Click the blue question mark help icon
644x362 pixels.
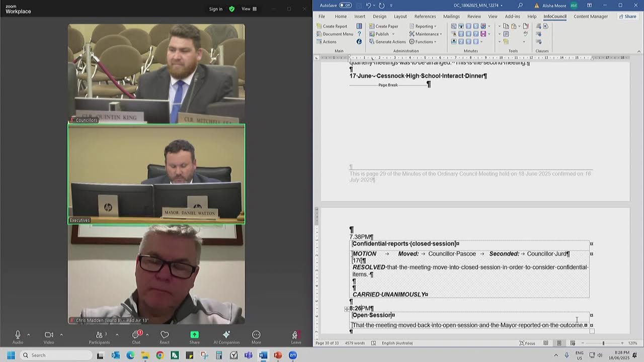coord(359,34)
